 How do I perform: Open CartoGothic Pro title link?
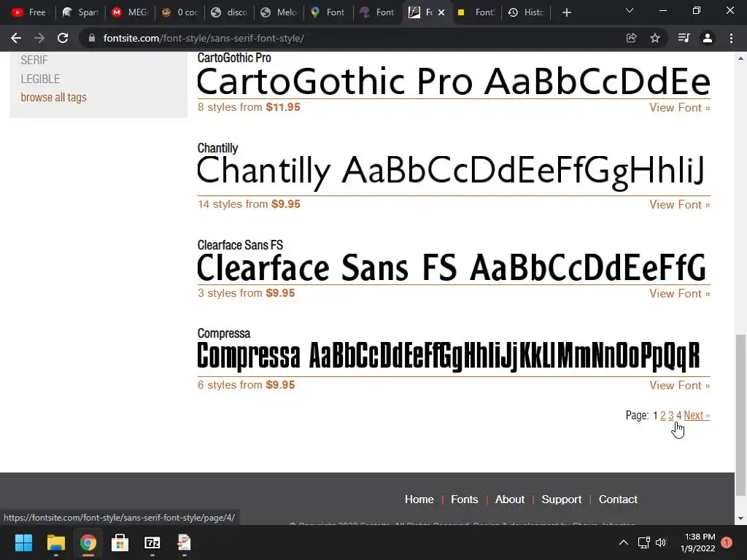pyautogui.click(x=234, y=58)
